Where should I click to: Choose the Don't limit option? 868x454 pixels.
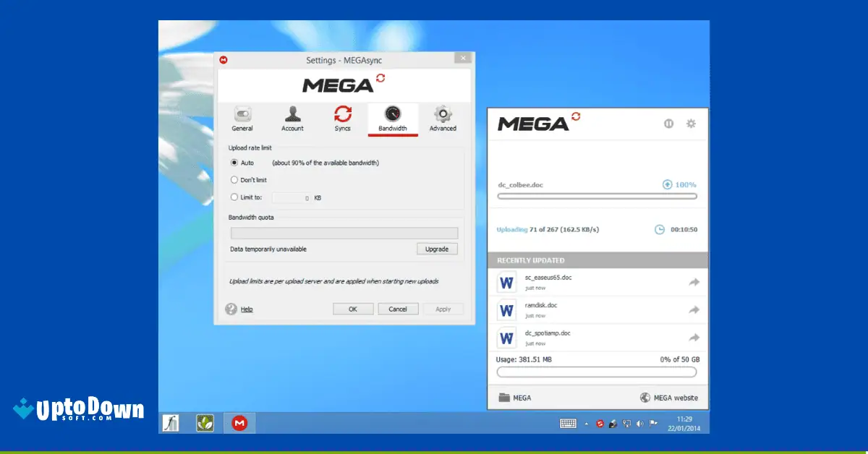click(x=234, y=180)
